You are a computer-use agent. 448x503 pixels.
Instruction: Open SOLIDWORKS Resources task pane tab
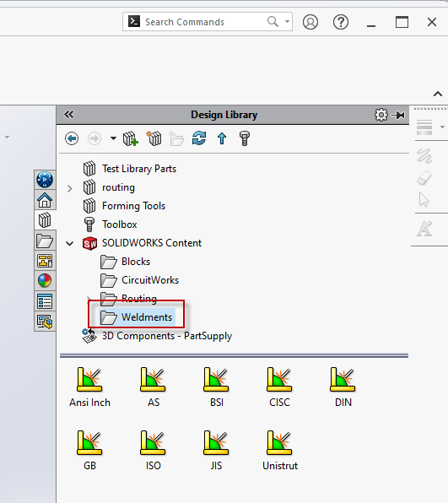point(45,200)
